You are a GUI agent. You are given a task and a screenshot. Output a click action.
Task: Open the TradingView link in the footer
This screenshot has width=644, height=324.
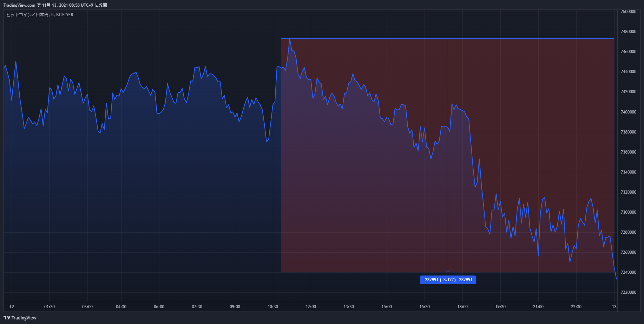pyautogui.click(x=20, y=318)
